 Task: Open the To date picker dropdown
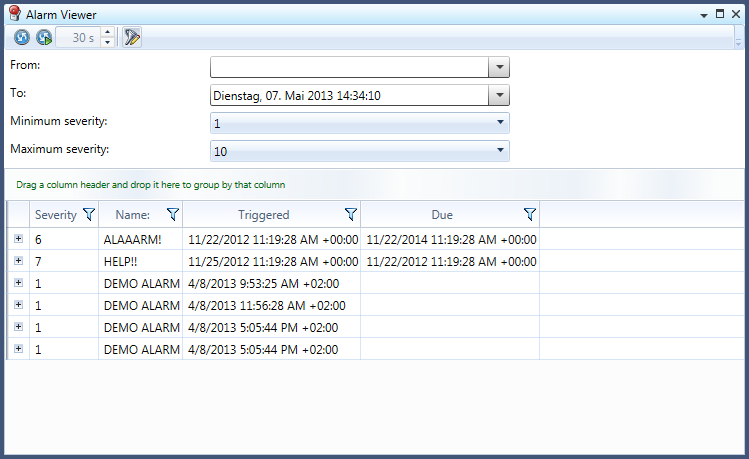(x=499, y=96)
